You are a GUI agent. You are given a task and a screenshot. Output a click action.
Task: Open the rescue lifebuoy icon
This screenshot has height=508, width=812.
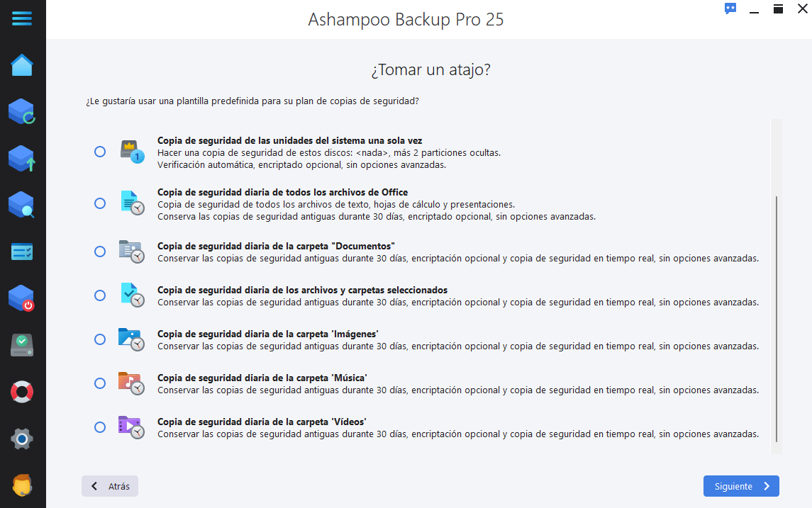(22, 392)
